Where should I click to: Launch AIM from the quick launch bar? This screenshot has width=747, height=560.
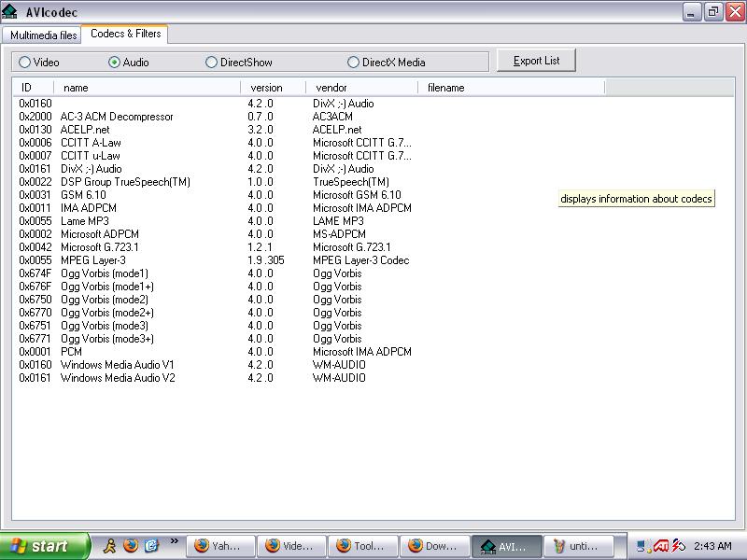click(x=109, y=545)
